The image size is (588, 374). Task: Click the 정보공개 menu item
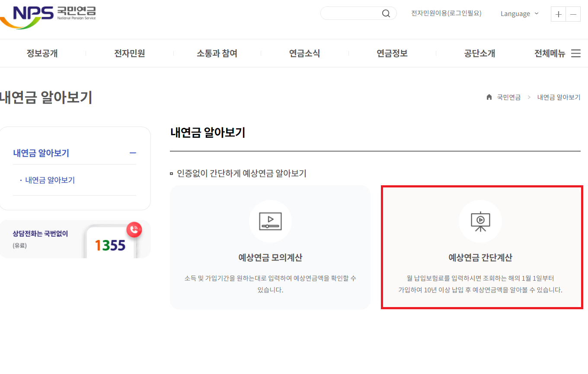tap(42, 53)
